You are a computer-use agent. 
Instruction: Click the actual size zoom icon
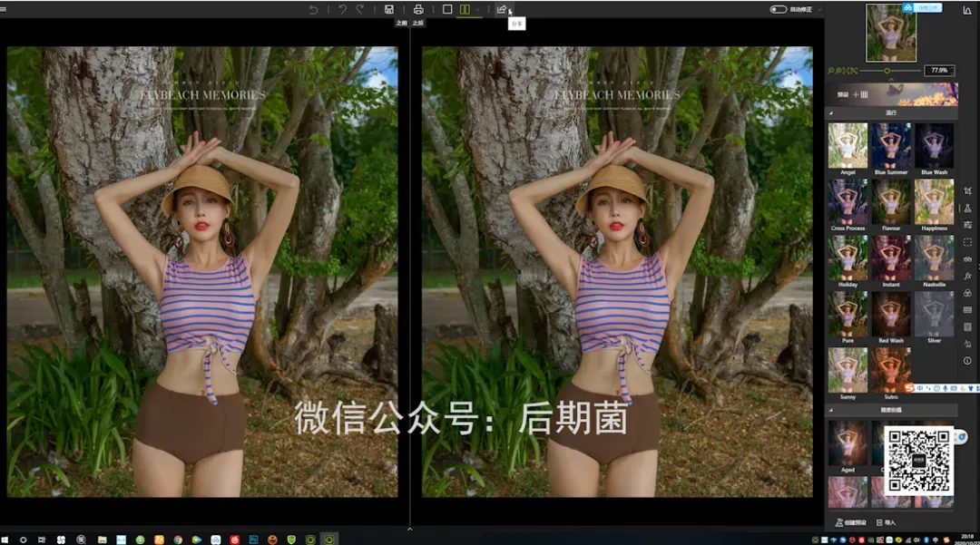[854, 71]
